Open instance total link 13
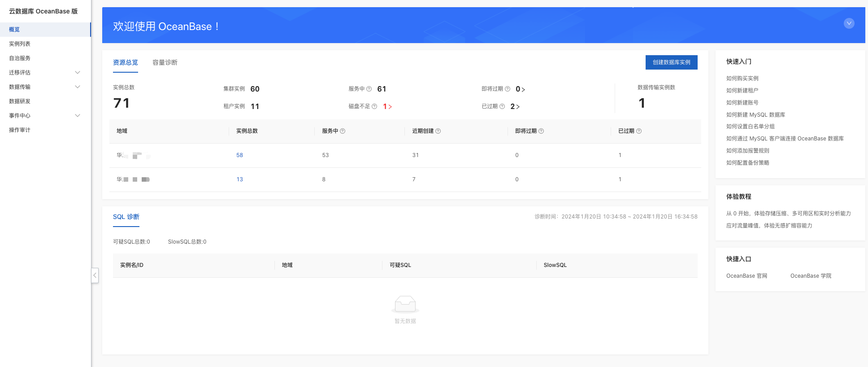This screenshot has width=868, height=367. (239, 179)
